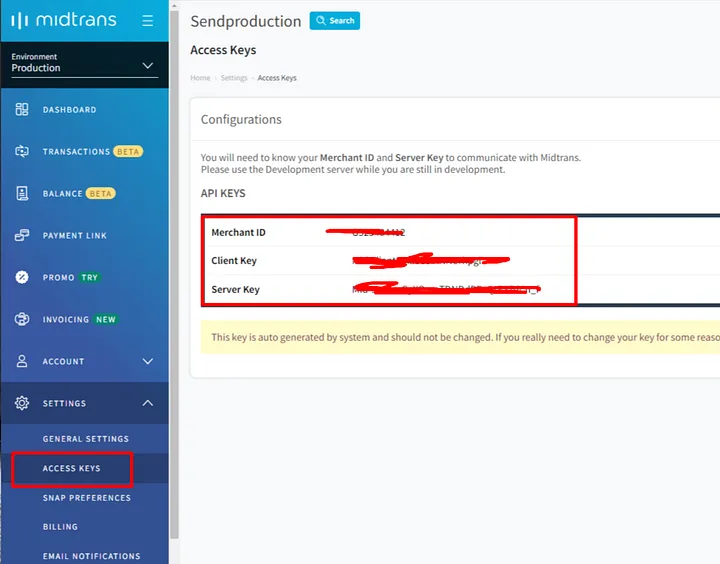Screen dimensions: 720x564
Task: Select Access Keys submenu item
Action: click(72, 468)
